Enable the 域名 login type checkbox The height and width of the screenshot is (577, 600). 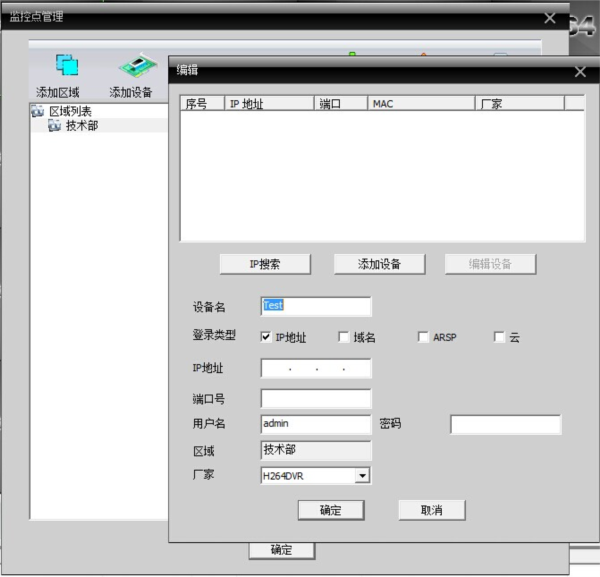(x=344, y=337)
